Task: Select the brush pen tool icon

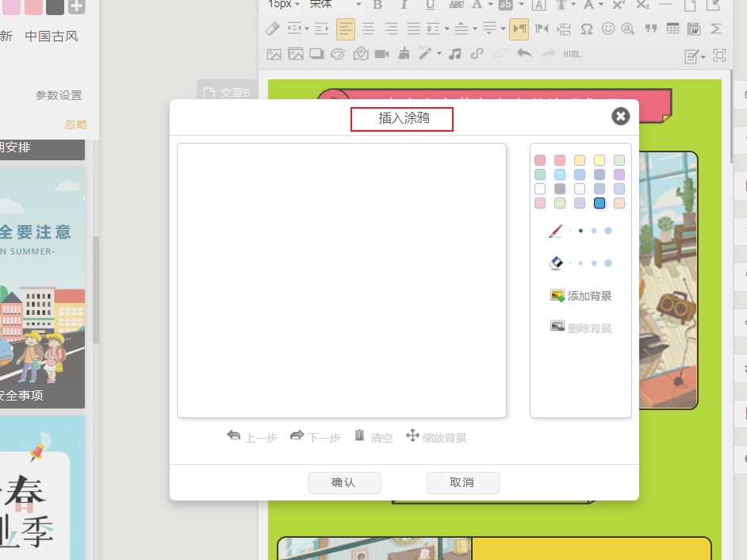Action: click(x=555, y=231)
